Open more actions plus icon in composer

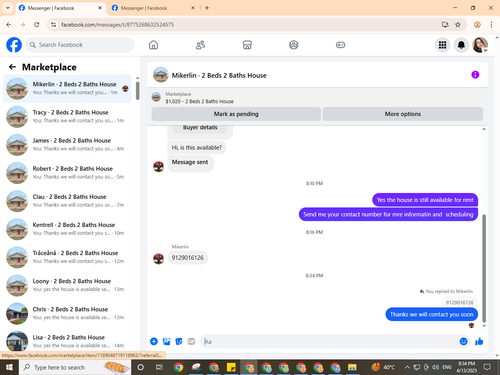pyautogui.click(x=154, y=341)
